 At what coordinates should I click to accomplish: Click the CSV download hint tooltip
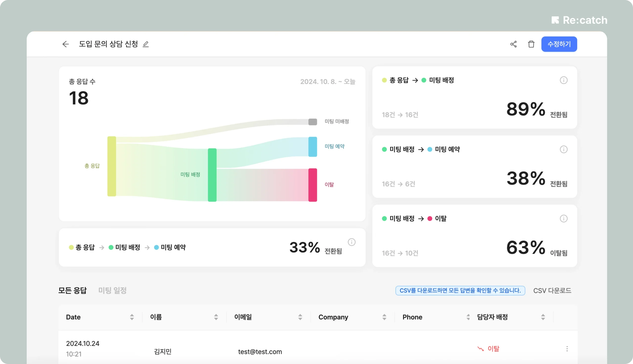[460, 291]
